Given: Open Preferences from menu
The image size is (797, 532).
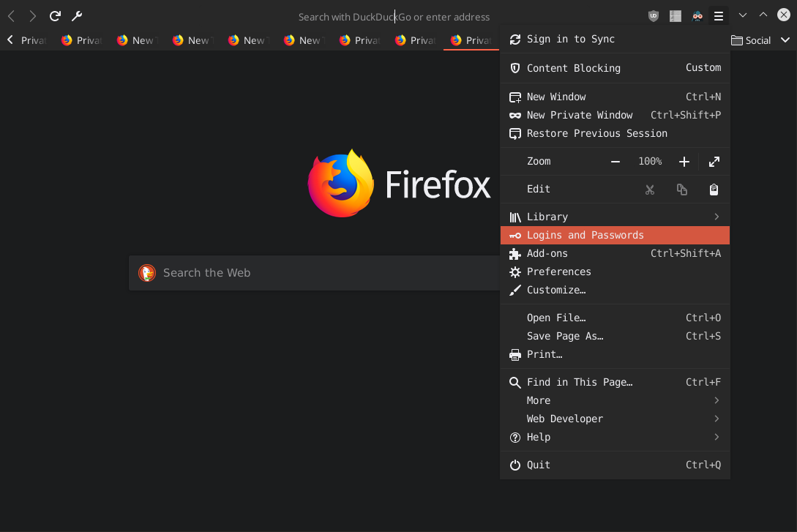Looking at the screenshot, I should click(615, 271).
